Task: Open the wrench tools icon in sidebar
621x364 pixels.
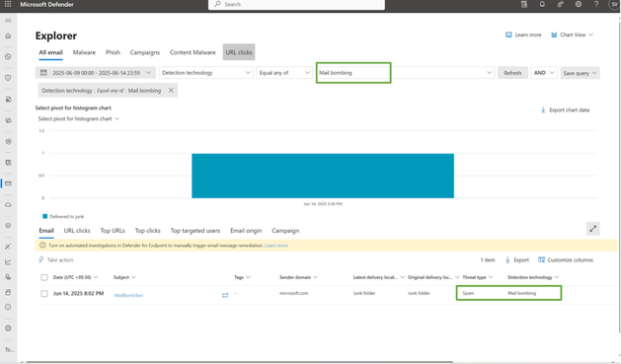Action: 8,247
